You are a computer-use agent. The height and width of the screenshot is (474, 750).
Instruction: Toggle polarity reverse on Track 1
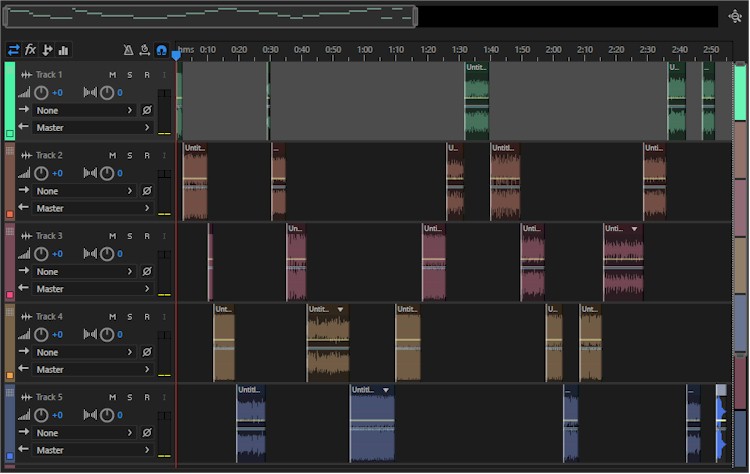click(147, 110)
